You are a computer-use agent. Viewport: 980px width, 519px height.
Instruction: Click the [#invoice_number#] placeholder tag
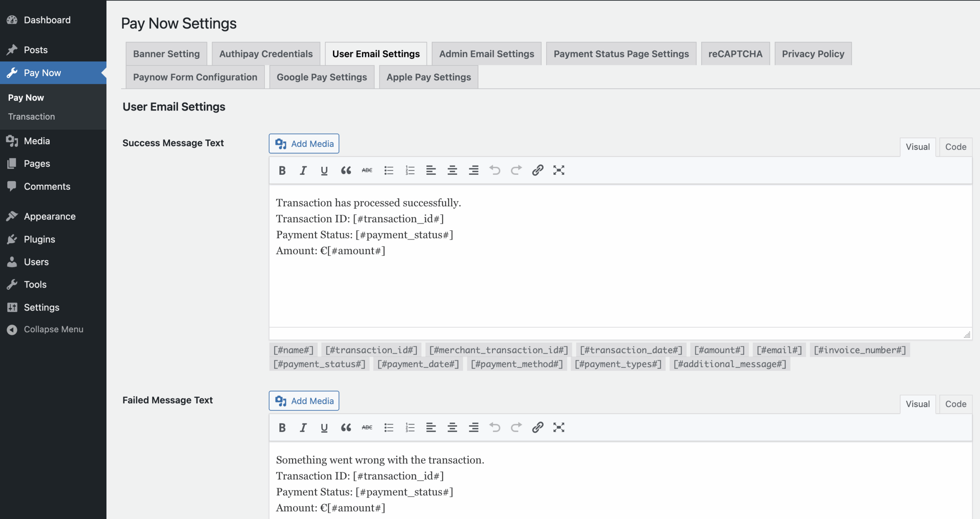860,350
